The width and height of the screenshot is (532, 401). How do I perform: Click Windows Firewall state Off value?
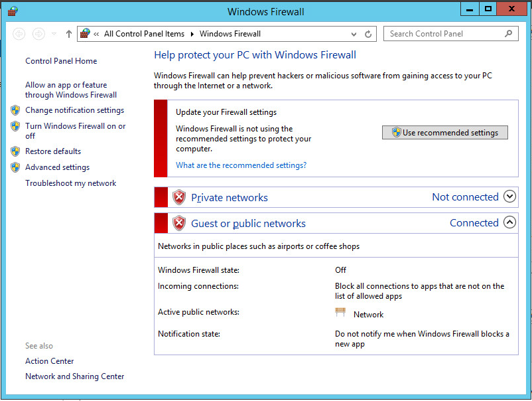pyautogui.click(x=340, y=270)
